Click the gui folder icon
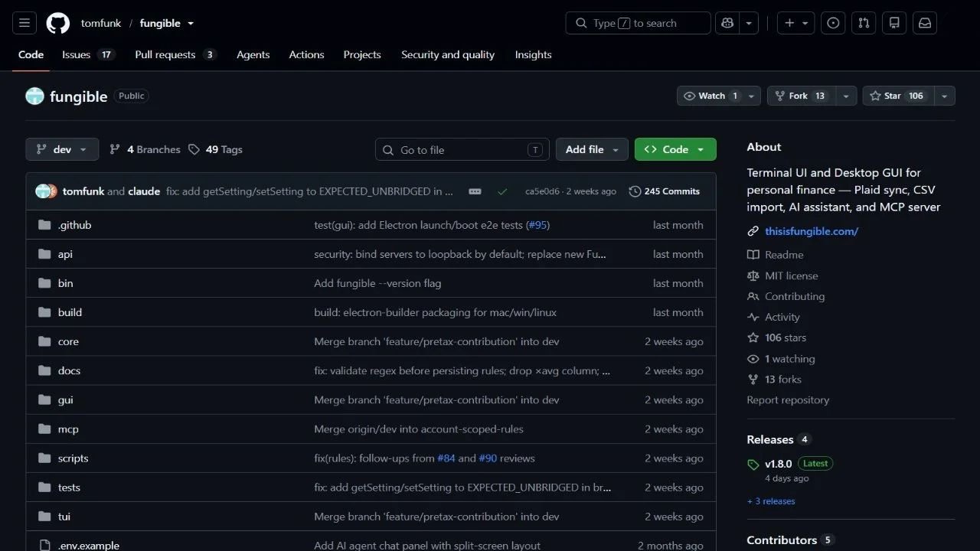Image resolution: width=980 pixels, height=551 pixels. [44, 399]
